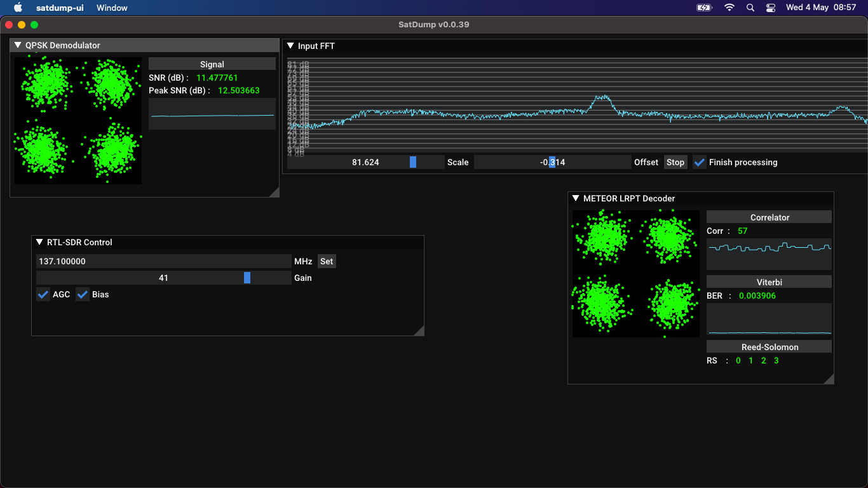868x488 pixels.
Task: Click the Correlator history graph
Action: [x=770, y=254]
